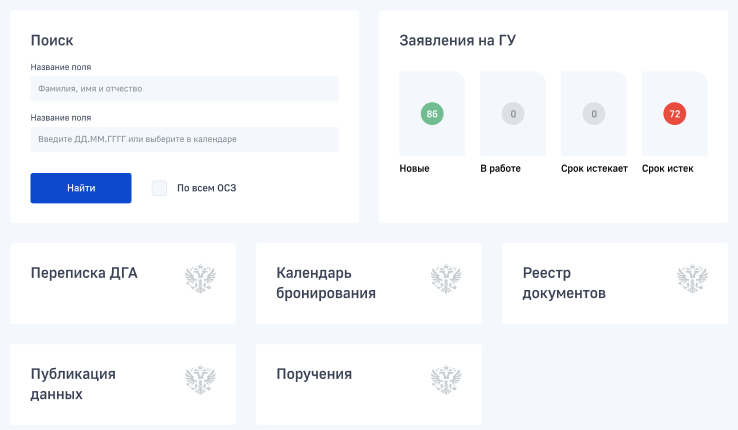Click the emblem icon on Переписка ДГА card
This screenshot has height=430, width=738.
point(201,279)
